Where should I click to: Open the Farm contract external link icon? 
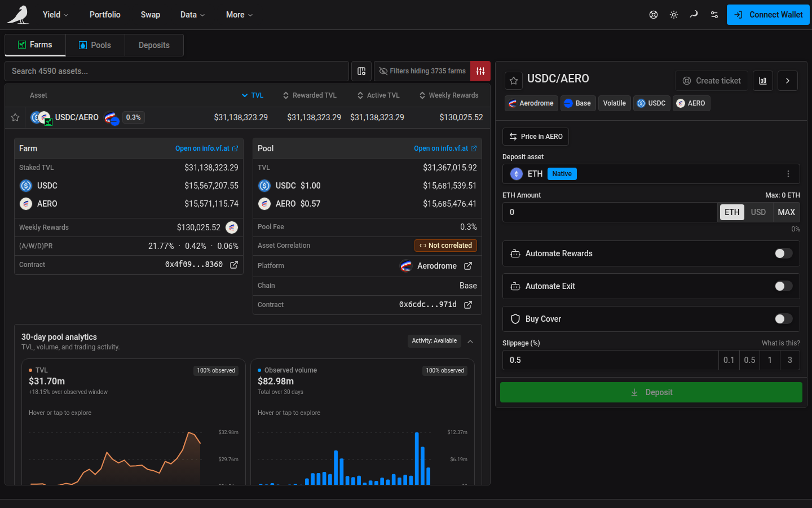tap(234, 265)
